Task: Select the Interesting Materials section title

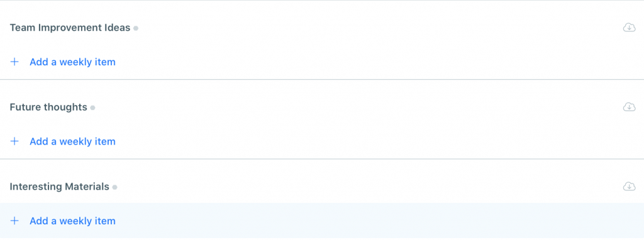Action: (60, 187)
